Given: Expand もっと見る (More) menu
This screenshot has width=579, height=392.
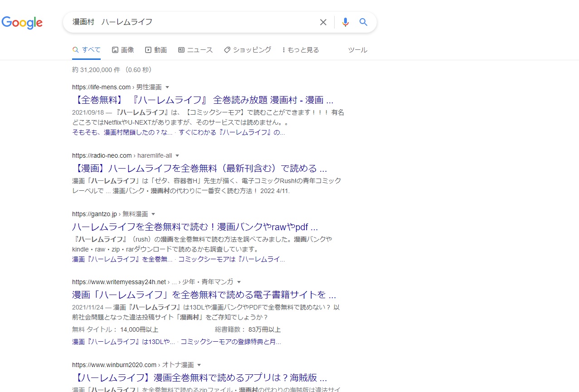Looking at the screenshot, I should 300,50.
